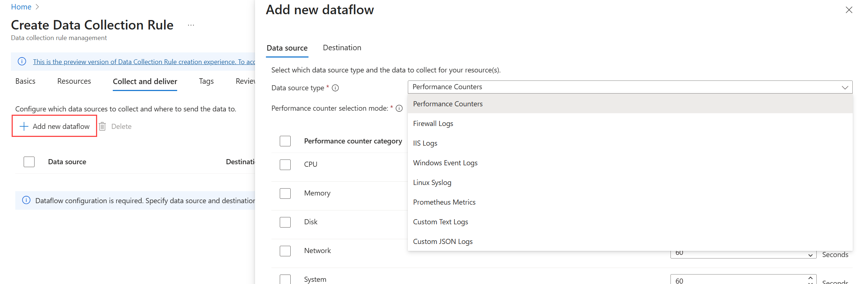Toggle the Network counter checkbox
The height and width of the screenshot is (284, 868).
285,251
